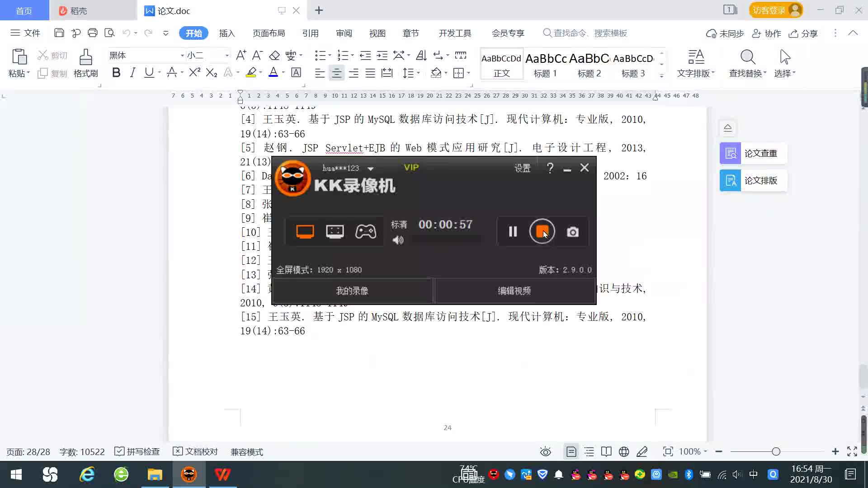
Task: Toggle spell check (拼写检查) in status bar
Action: click(137, 452)
